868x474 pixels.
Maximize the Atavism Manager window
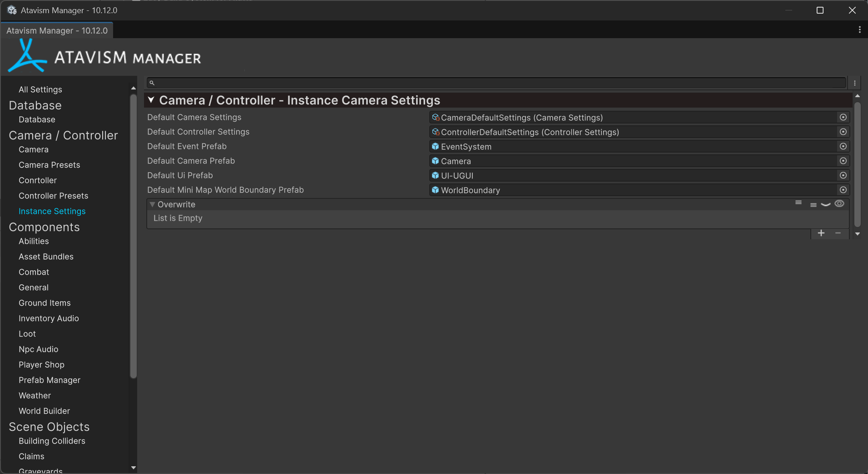click(x=820, y=10)
